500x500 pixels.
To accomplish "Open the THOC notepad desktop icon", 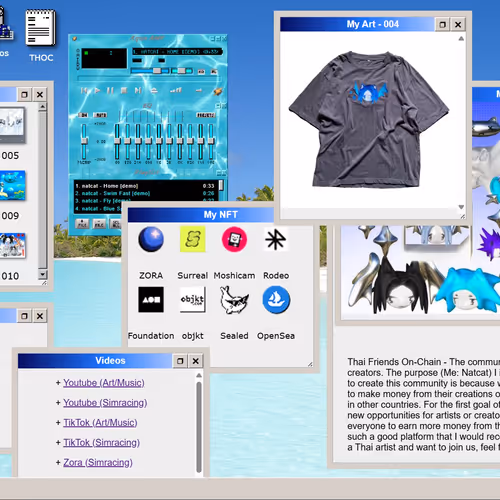I will click(x=41, y=28).
